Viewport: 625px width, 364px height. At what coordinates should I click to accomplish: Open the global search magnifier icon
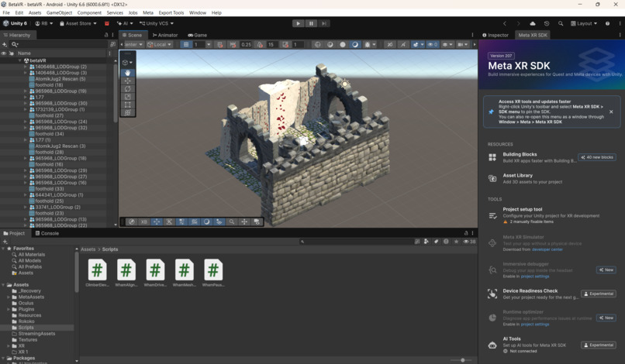pyautogui.click(x=561, y=23)
